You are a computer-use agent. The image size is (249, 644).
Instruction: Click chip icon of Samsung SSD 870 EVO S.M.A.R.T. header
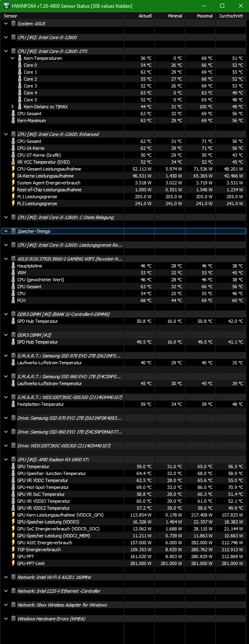(13, 356)
